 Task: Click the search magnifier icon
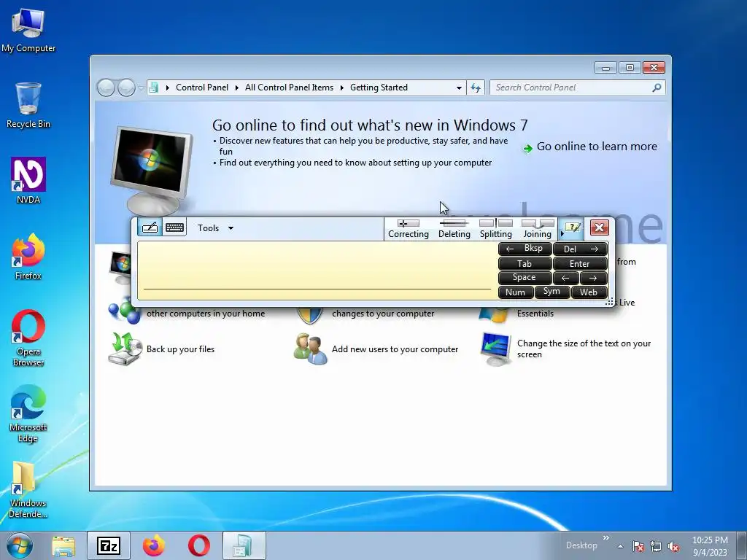coord(657,87)
